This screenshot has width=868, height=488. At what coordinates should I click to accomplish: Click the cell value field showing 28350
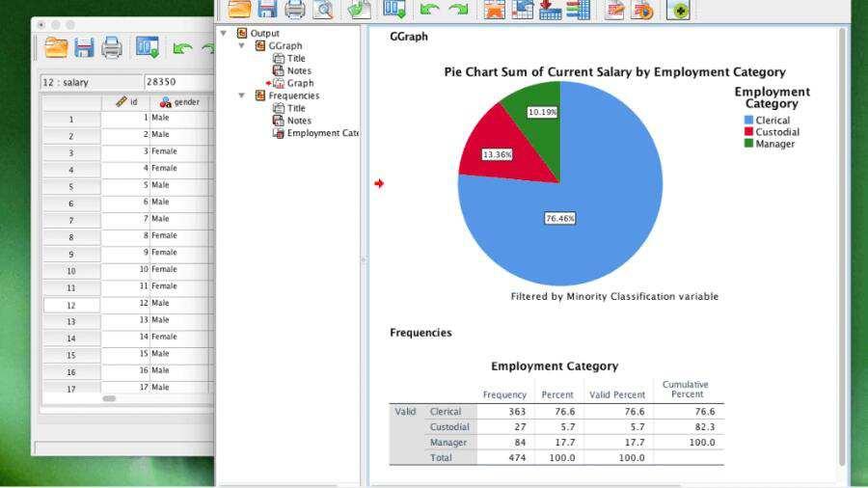click(178, 82)
